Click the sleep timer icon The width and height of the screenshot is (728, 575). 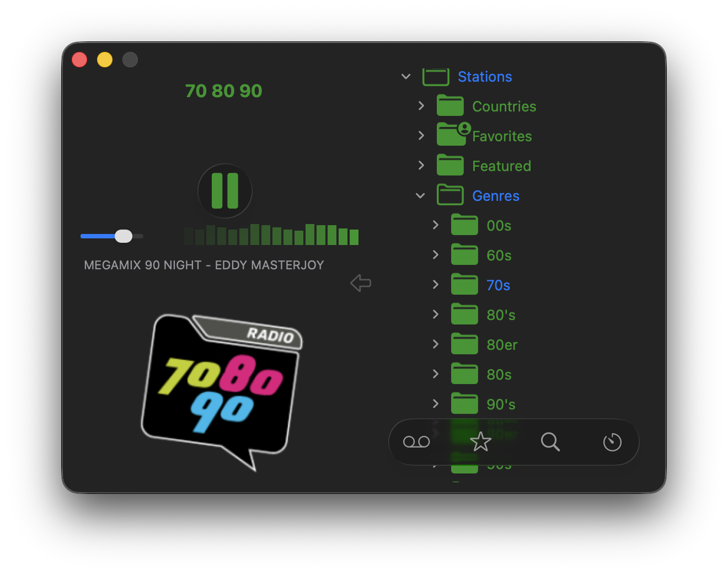click(612, 442)
